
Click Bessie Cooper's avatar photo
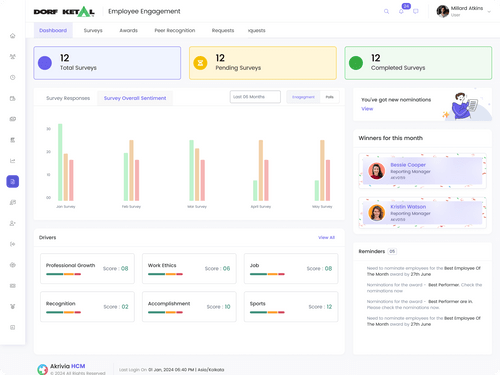click(377, 171)
